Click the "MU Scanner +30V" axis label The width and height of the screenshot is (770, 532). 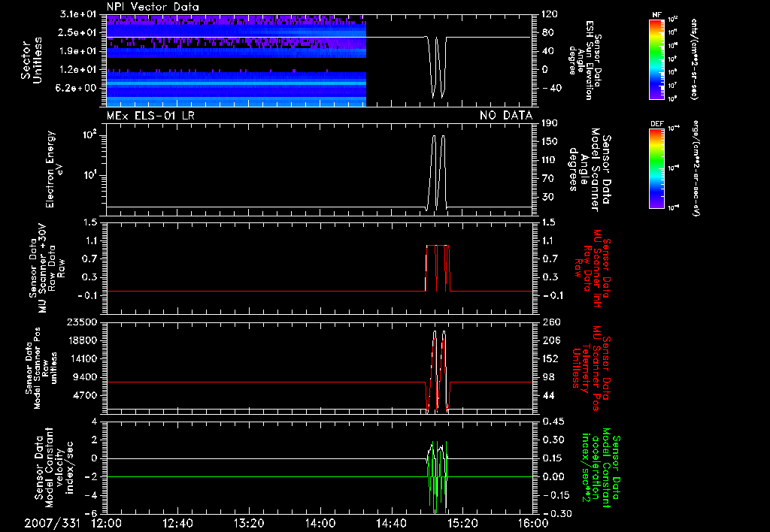[x=47, y=268]
